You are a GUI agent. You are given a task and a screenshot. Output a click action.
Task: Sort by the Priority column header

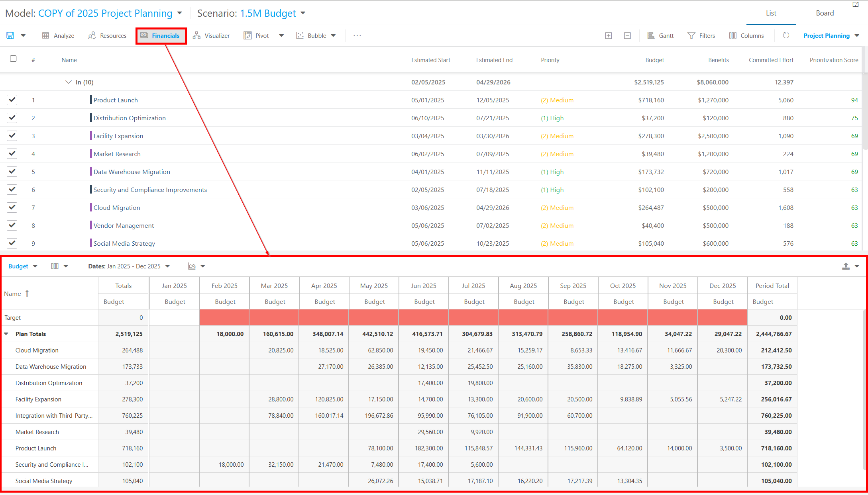pos(550,60)
